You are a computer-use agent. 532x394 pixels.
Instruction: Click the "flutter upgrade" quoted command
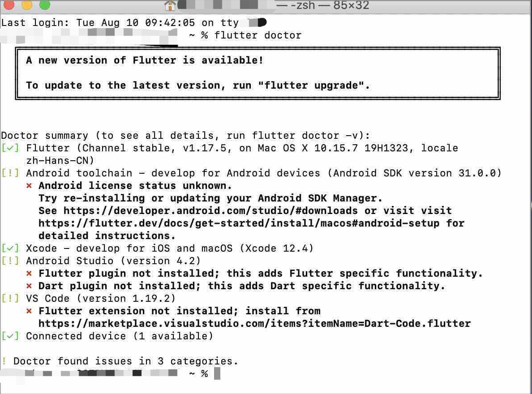click(311, 85)
